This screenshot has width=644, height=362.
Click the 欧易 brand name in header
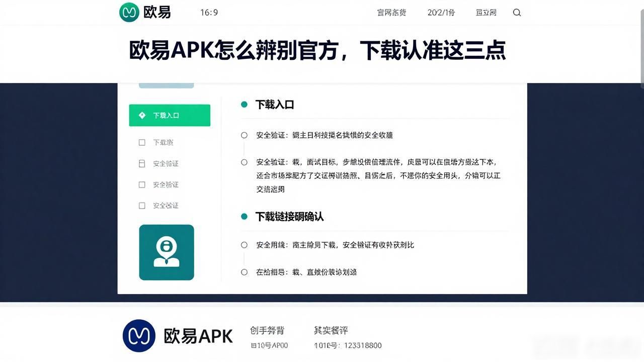click(x=157, y=12)
